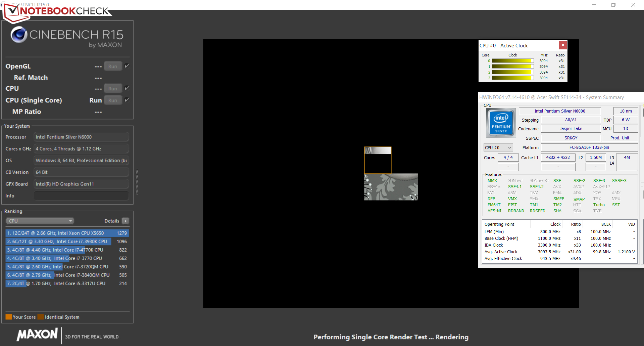Screen dimensions: 644x346
Task: Click the Your Score orange legend swatch
Action: [9, 317]
